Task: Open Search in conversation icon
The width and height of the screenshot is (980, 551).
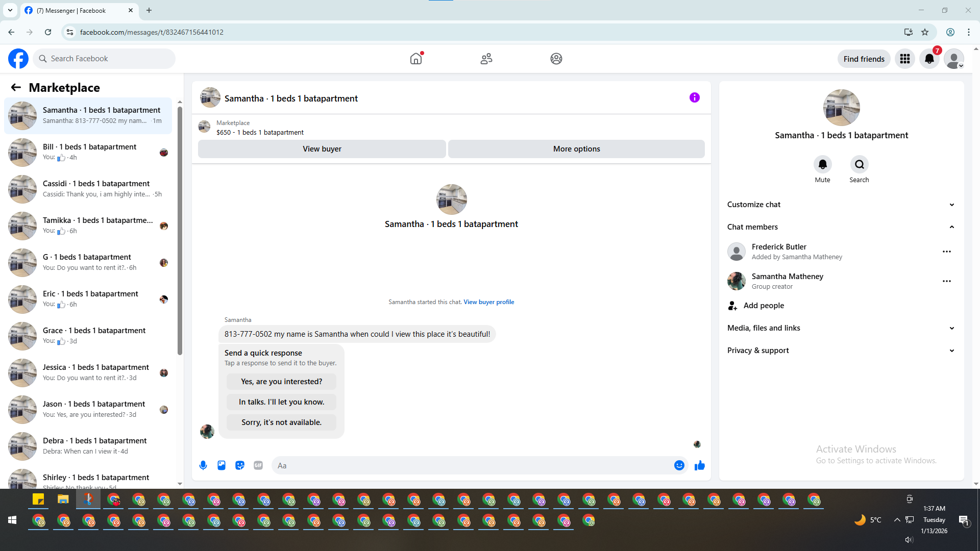Action: (x=859, y=165)
